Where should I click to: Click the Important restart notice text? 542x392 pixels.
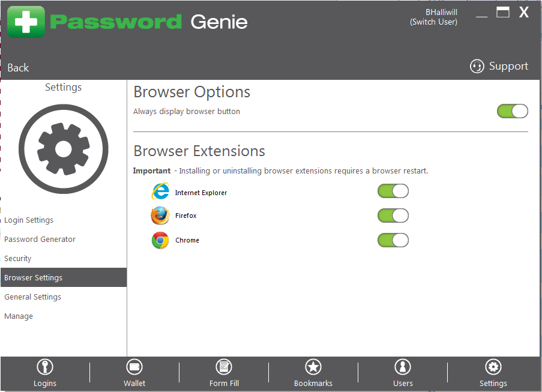coord(281,171)
